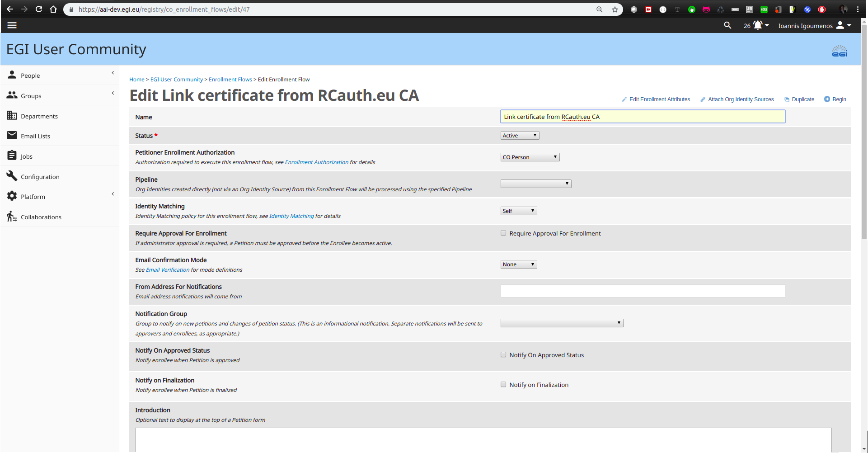Image resolution: width=868 pixels, height=453 pixels.
Task: Click the green CORS extension icon
Action: pos(764,9)
